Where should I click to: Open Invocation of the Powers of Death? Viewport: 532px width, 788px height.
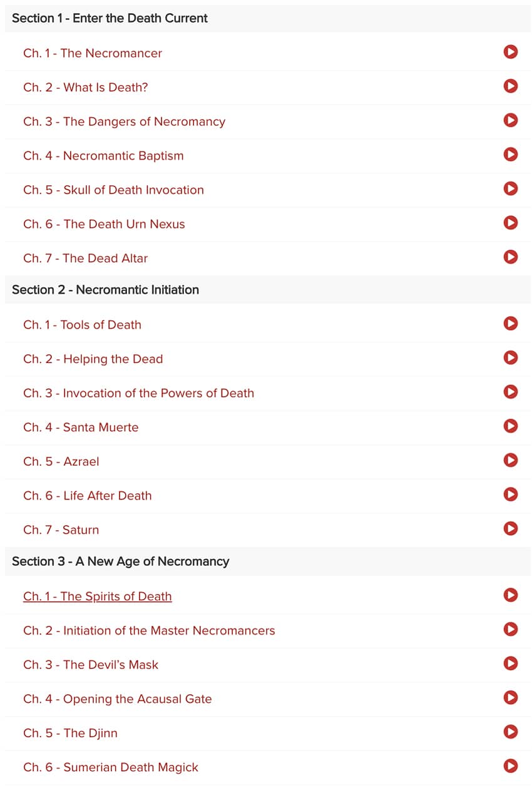[x=139, y=393]
